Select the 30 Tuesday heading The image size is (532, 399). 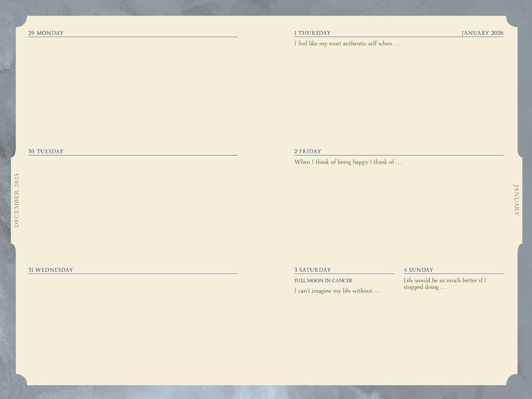[x=46, y=151]
